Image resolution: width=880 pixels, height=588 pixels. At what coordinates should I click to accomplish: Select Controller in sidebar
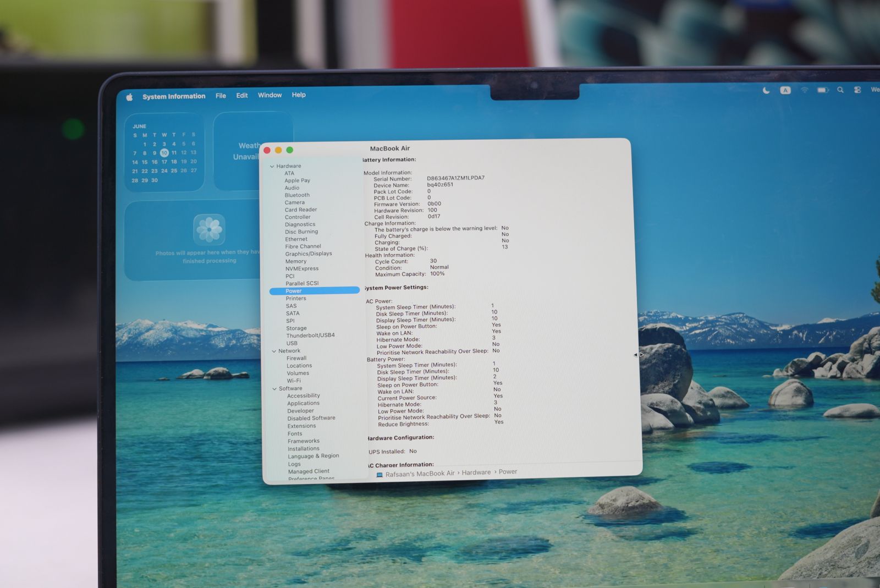pos(298,217)
